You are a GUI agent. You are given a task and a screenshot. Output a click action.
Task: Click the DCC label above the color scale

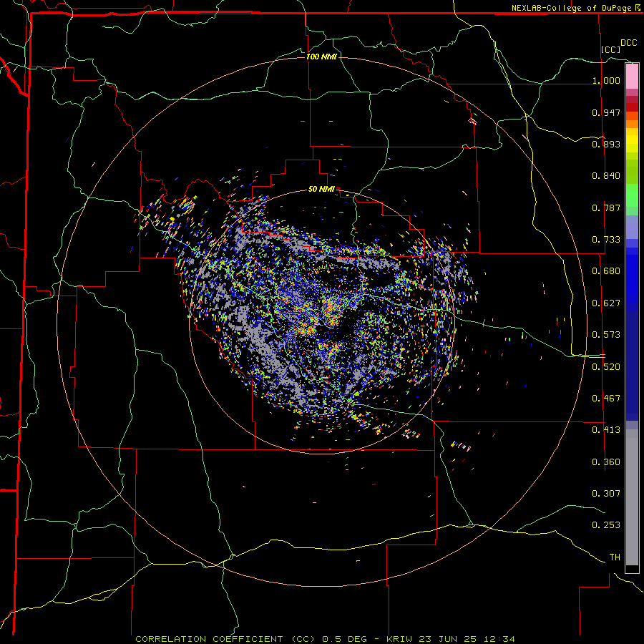pos(628,43)
